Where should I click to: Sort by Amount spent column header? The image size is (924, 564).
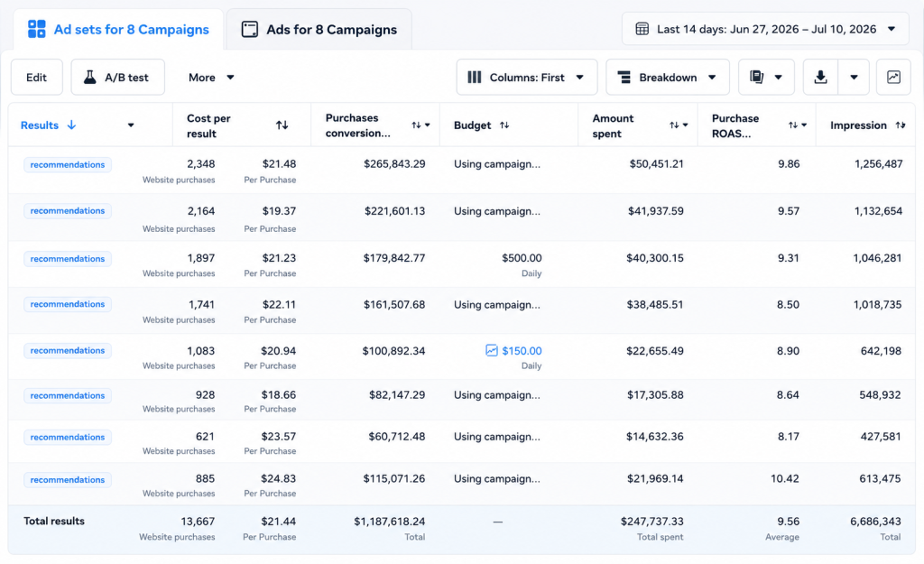click(613, 125)
